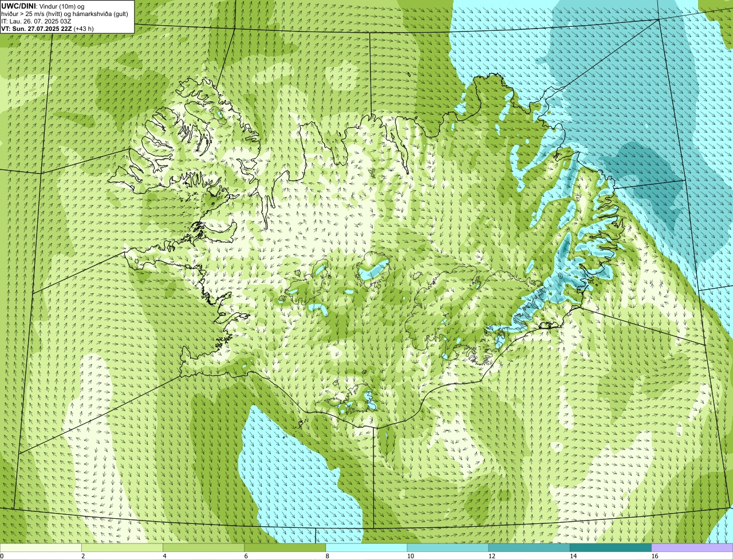Click the valid time line "VT: Sun. 27.07.2025 22Z (+43 h)"
Screen dimensions: 733x560
point(48,28)
